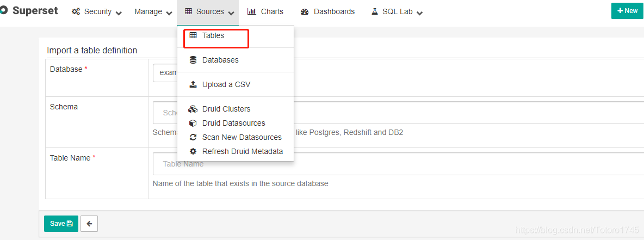
Task: Choose Druid Datasources option
Action: pos(236,123)
